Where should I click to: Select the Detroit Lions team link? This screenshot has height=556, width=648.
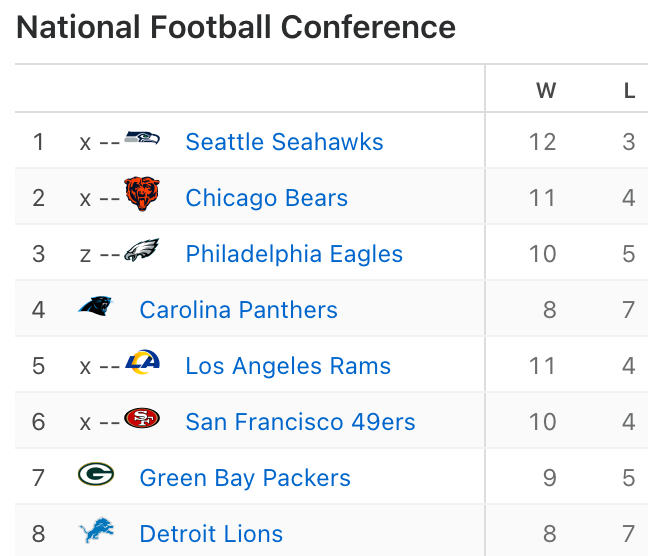pyautogui.click(x=211, y=534)
